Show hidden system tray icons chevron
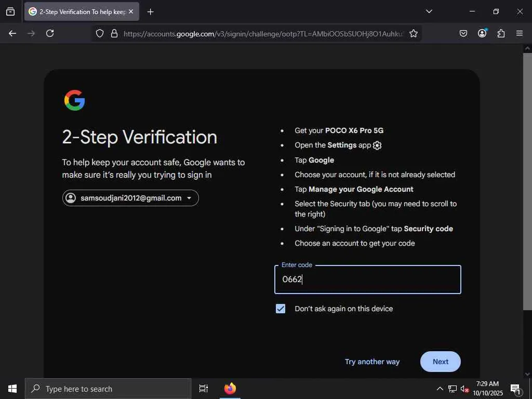Image resolution: width=532 pixels, height=399 pixels. click(440, 389)
